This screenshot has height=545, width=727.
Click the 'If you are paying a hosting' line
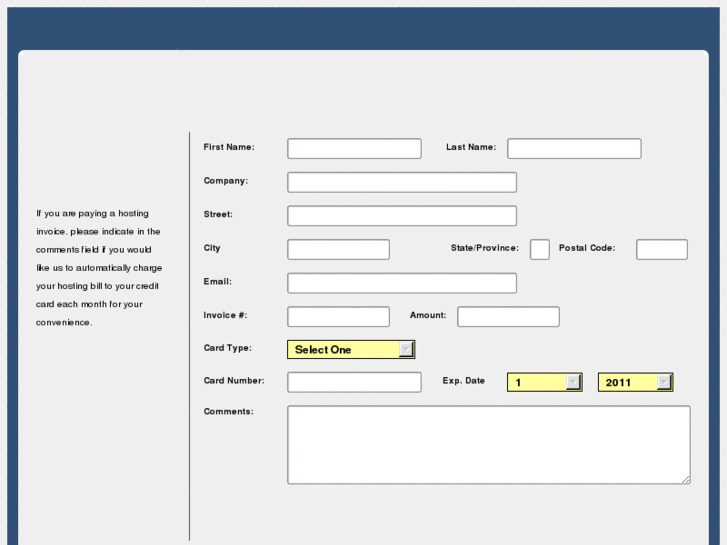pyautogui.click(x=92, y=213)
